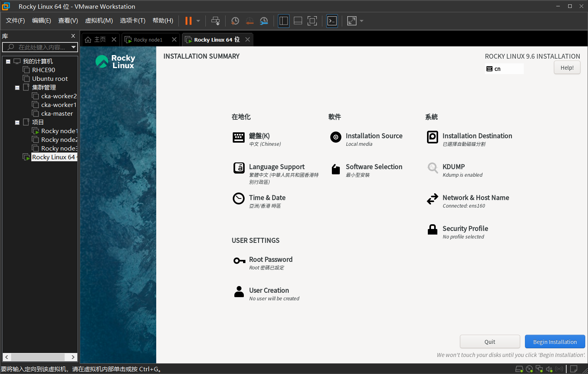Click the right arrow of the library scrollbar
Viewport: 588px width, 374px height.
point(73,357)
